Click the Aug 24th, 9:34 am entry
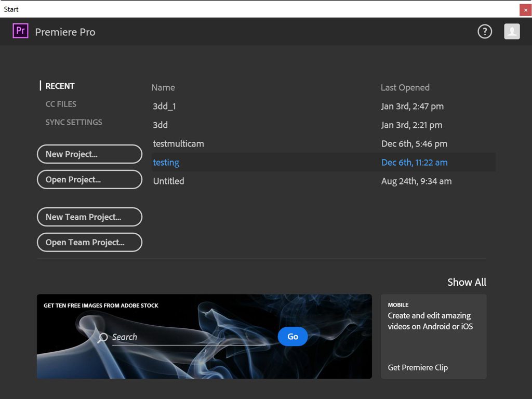Viewport: 532px width, 399px height. 416,181
